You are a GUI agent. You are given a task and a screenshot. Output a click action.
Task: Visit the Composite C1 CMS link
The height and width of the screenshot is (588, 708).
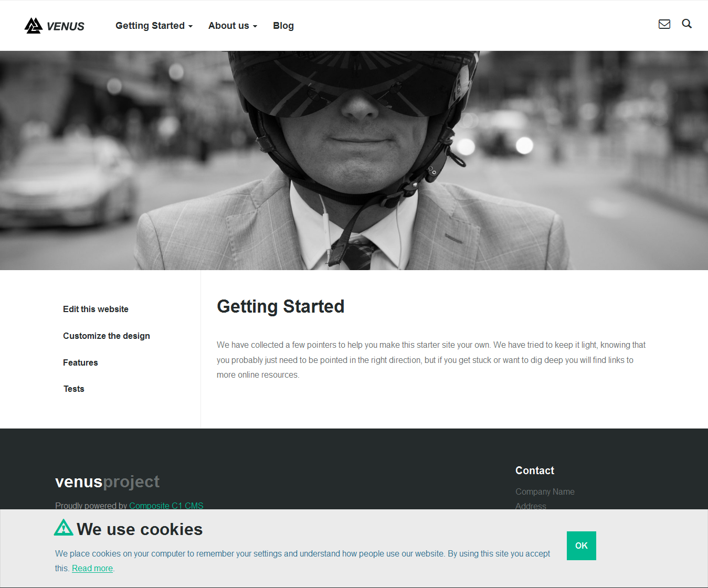pos(166,506)
